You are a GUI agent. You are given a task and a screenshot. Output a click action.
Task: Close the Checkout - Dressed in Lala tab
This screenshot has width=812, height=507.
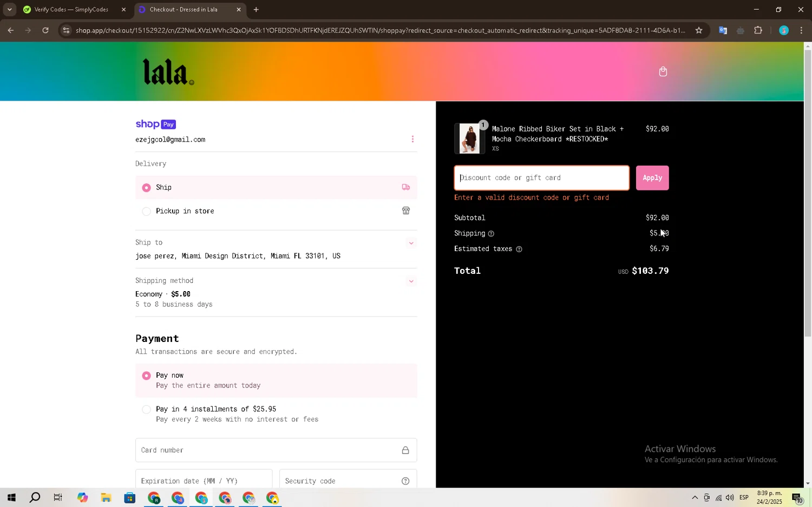click(239, 9)
